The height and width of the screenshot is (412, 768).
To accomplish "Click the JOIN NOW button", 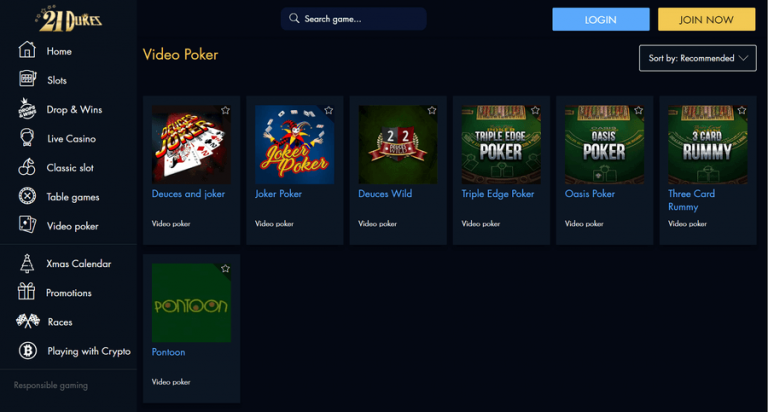I will (706, 20).
